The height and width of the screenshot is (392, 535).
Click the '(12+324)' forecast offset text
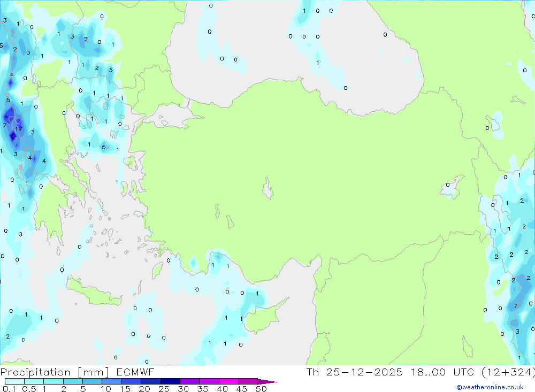tap(508, 372)
